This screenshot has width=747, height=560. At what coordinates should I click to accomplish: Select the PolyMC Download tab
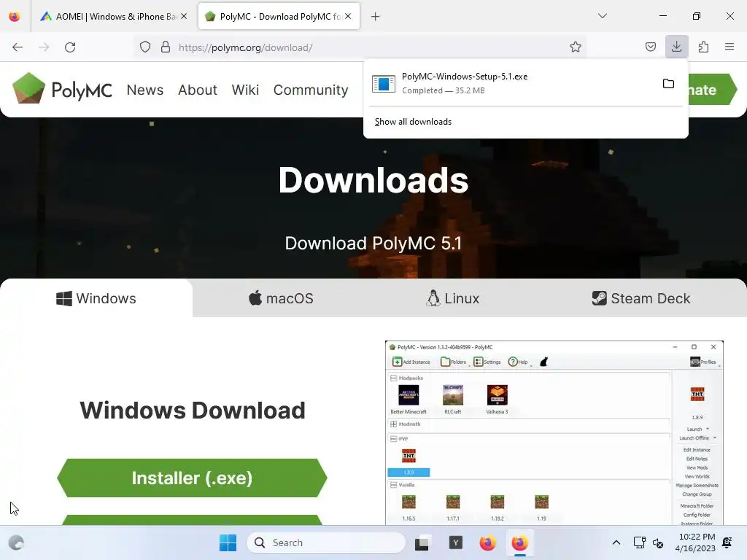click(x=279, y=16)
